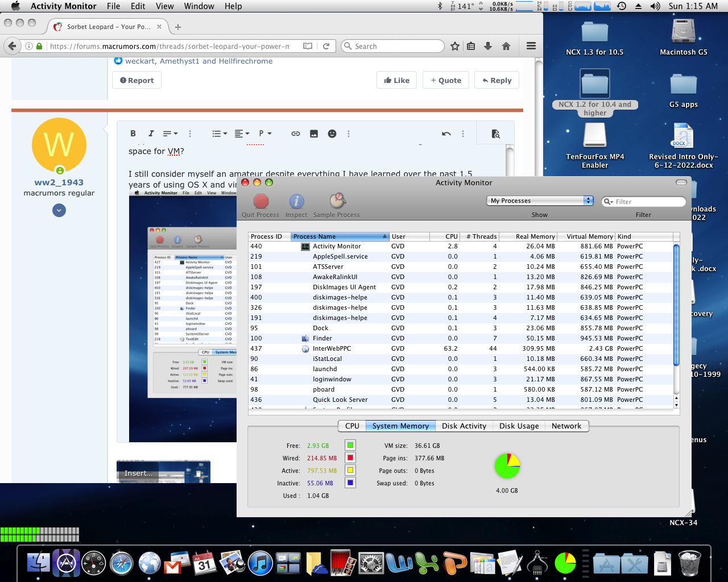The width and height of the screenshot is (728, 582).
Task: Switch to the Network tab
Action: point(566,426)
